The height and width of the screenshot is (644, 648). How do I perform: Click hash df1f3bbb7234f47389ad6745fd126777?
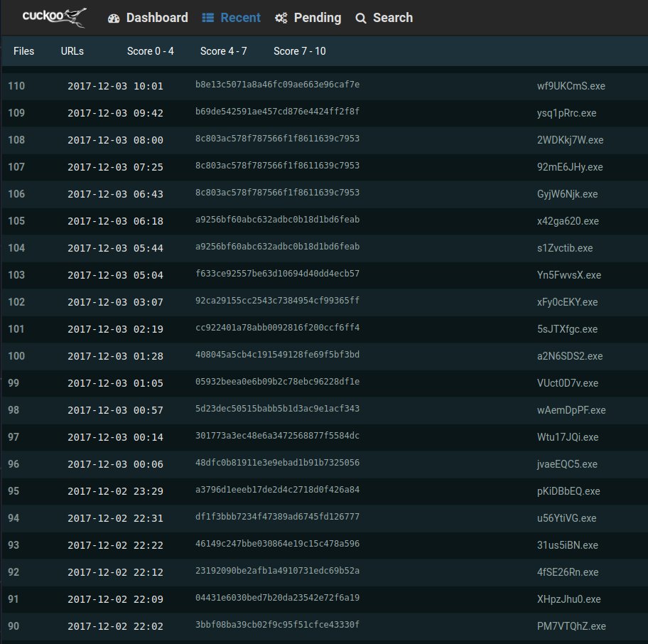coord(277,517)
